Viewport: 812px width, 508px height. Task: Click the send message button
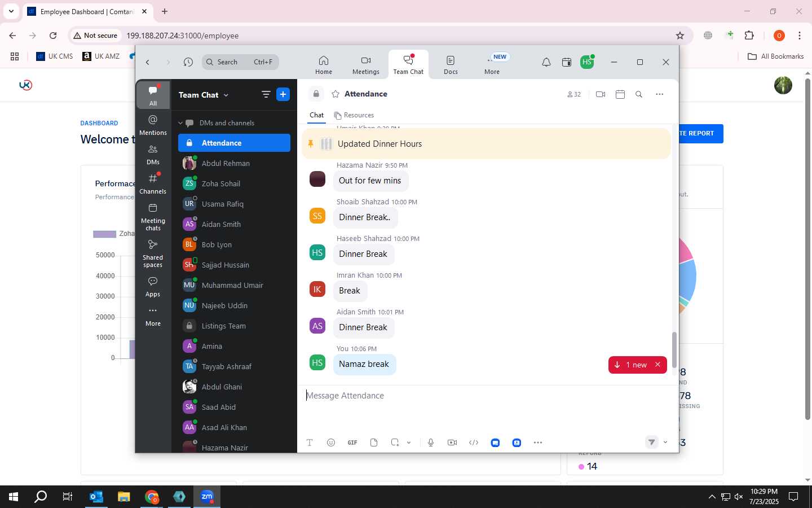pos(651,442)
